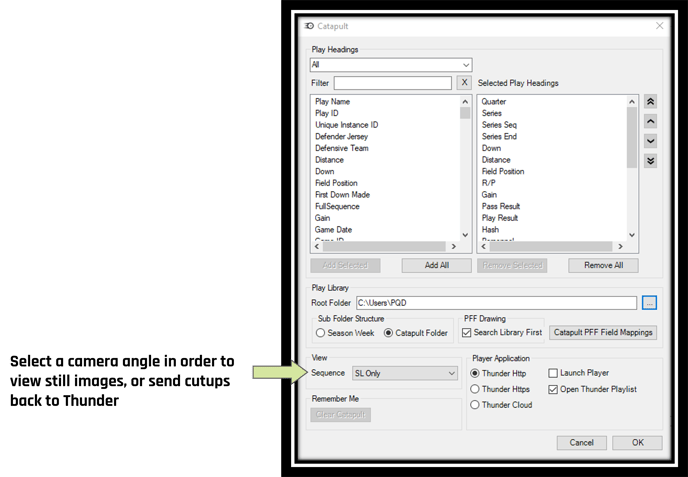This screenshot has width=688, height=477.
Task: Click the Remove All button
Action: (603, 265)
